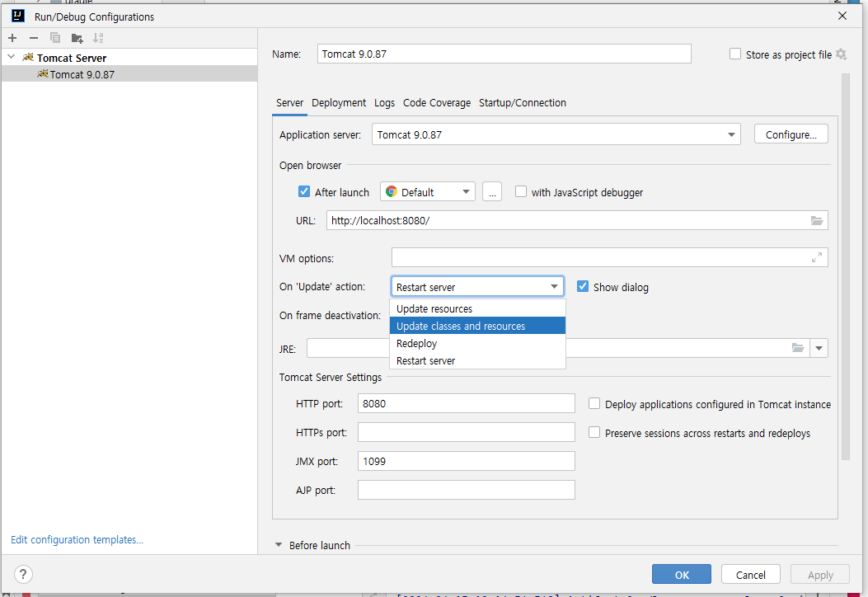The width and height of the screenshot is (868, 597).
Task: Click the IntelliJ logo in title bar
Action: pos(17,16)
